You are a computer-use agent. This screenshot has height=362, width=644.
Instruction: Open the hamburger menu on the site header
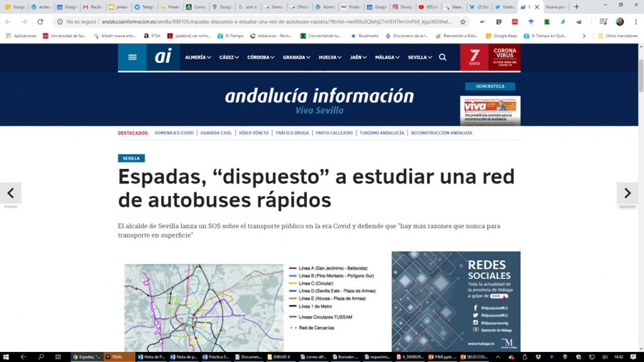[x=132, y=57]
